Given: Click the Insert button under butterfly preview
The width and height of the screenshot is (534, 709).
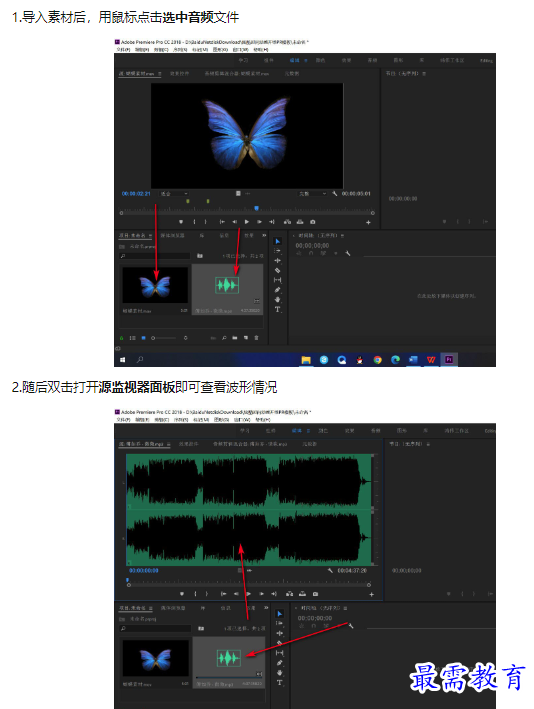Looking at the screenshot, I should tap(287, 222).
